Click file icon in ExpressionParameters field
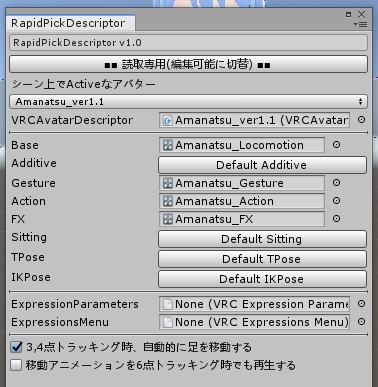 pyautogui.click(x=168, y=304)
